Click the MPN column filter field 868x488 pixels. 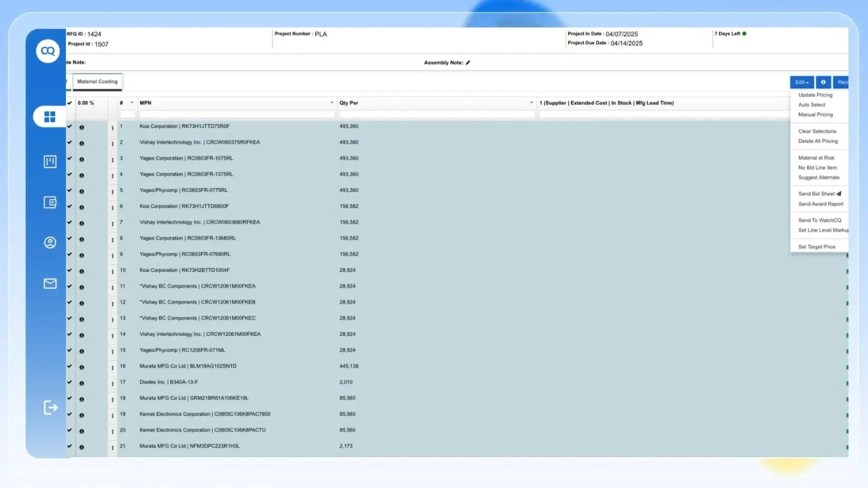tap(237, 114)
